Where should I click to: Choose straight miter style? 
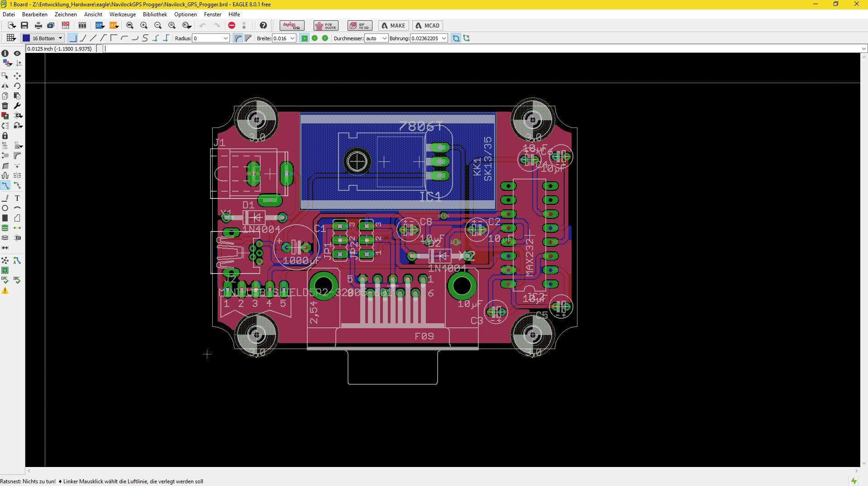pos(248,38)
